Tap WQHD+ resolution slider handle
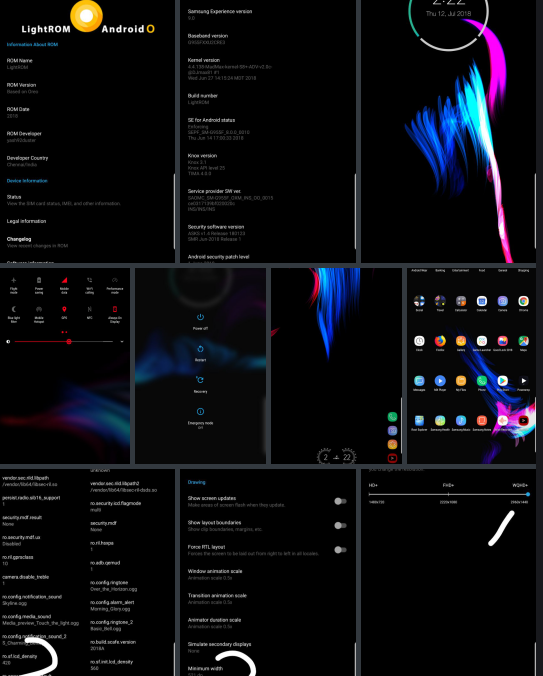 pyautogui.click(x=528, y=494)
